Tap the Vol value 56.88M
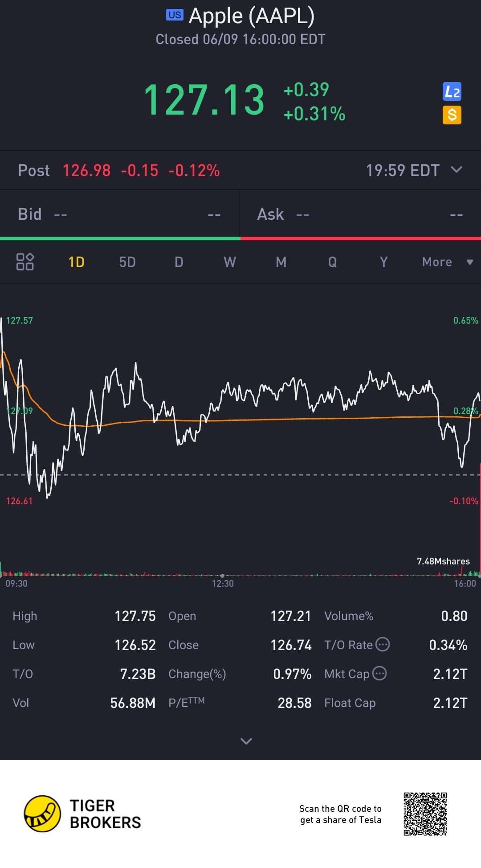Viewport: 481px width, 868px height. pyautogui.click(x=133, y=703)
